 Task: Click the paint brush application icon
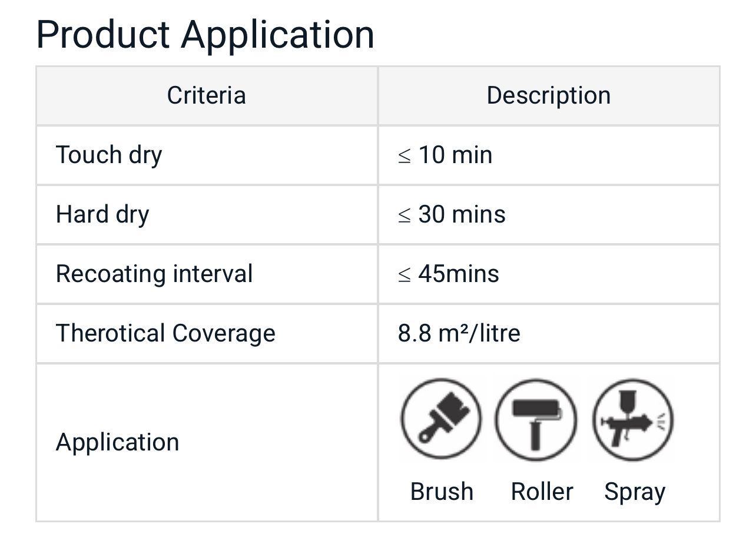pyautogui.click(x=441, y=419)
